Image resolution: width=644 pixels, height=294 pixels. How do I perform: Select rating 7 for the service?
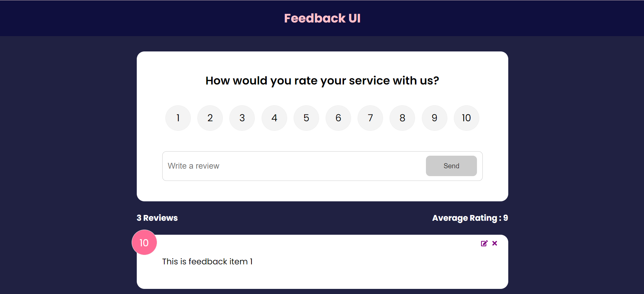click(x=370, y=118)
